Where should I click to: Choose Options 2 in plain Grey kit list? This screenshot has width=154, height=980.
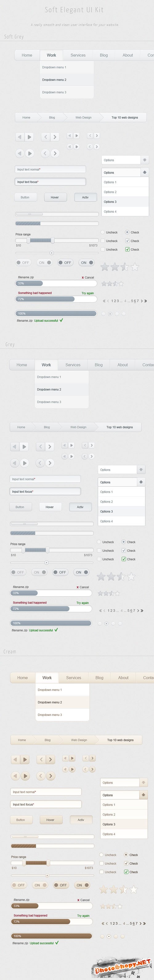[121, 502]
